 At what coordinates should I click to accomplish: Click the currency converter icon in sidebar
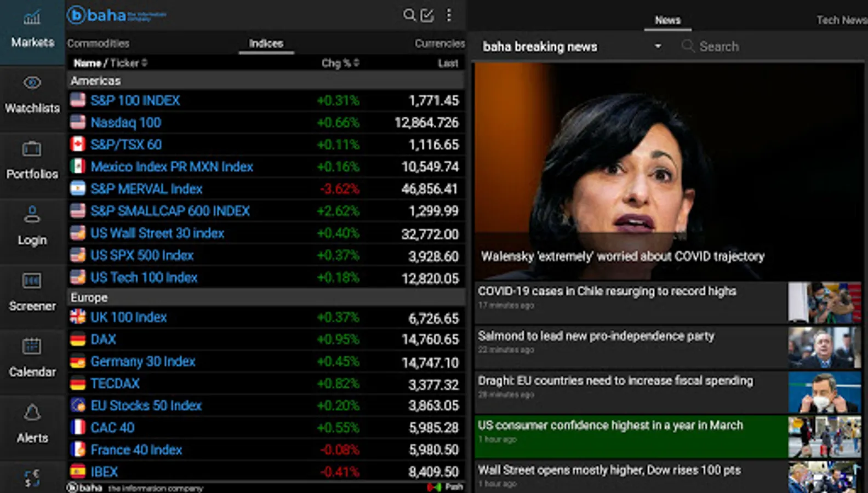pos(32,478)
